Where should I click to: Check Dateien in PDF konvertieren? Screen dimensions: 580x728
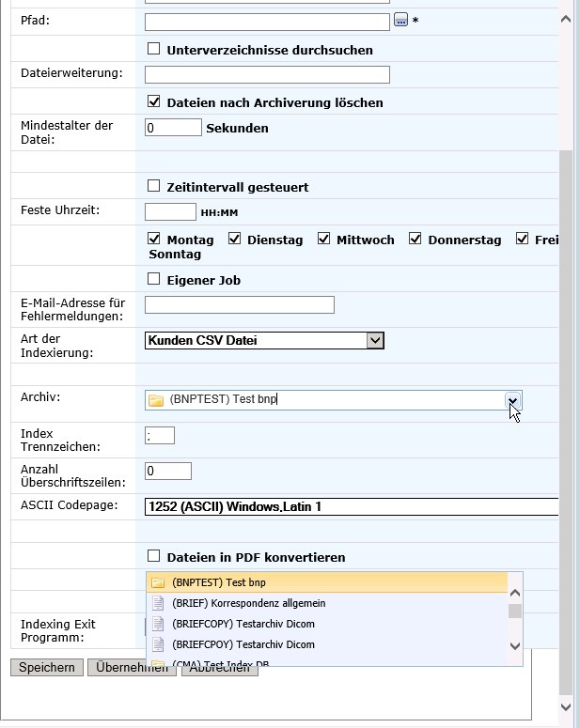(x=154, y=556)
